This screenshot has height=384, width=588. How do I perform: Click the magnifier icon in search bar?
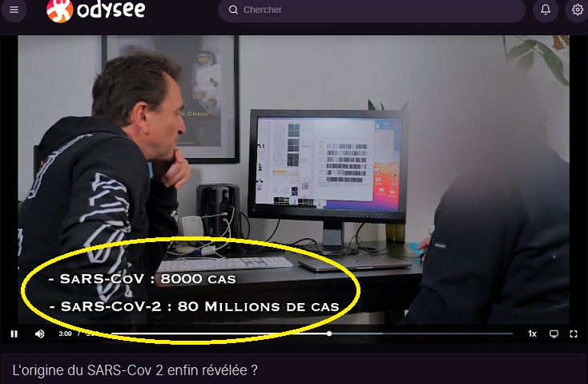click(233, 10)
